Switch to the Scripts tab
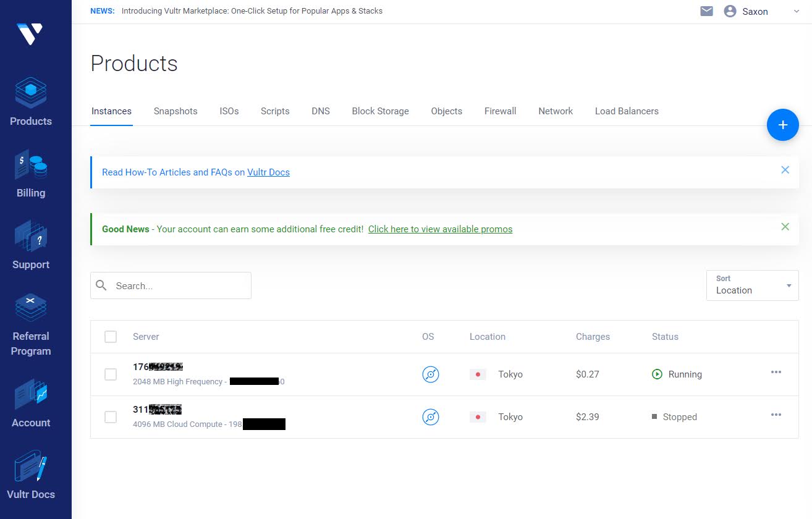The width and height of the screenshot is (812, 519). point(275,111)
